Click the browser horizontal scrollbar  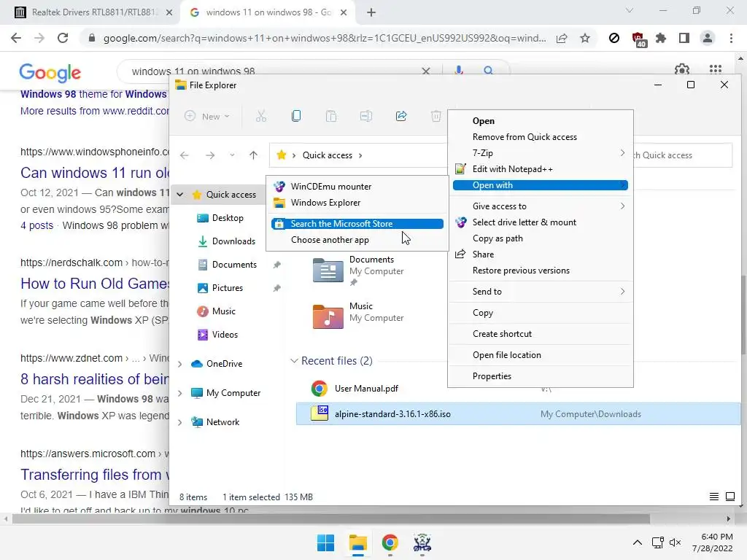coord(331,519)
